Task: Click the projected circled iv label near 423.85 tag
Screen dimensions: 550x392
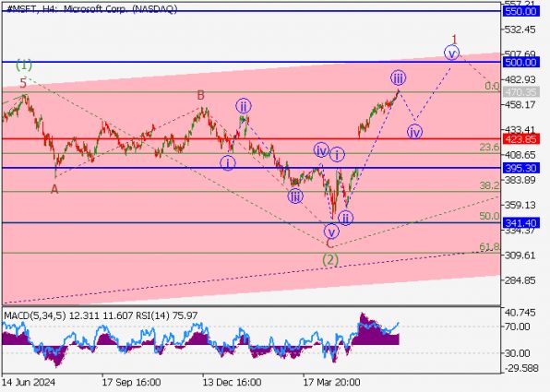Action: (x=414, y=132)
